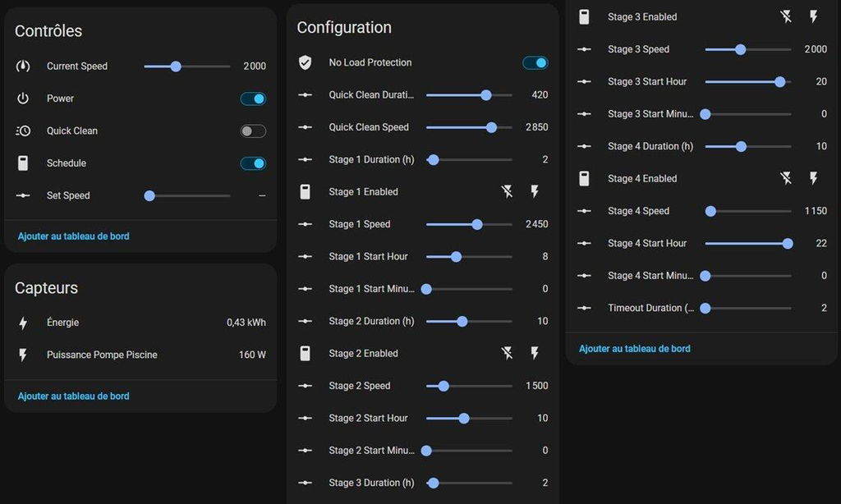Image resolution: width=841 pixels, height=504 pixels.
Task: Disable the No Load Protection switch
Action: [535, 62]
